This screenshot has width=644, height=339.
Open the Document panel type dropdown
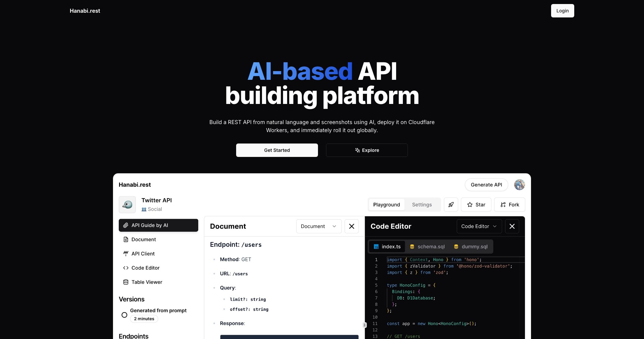coord(319,226)
